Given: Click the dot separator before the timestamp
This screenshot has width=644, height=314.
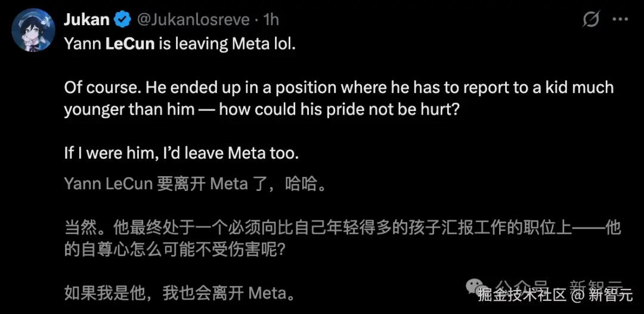Looking at the screenshot, I should (255, 20).
